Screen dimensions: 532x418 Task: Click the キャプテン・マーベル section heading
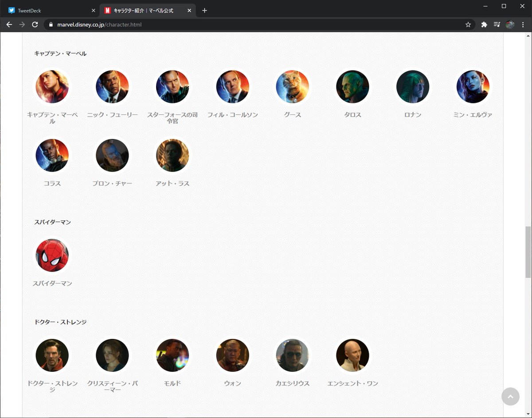tap(61, 53)
